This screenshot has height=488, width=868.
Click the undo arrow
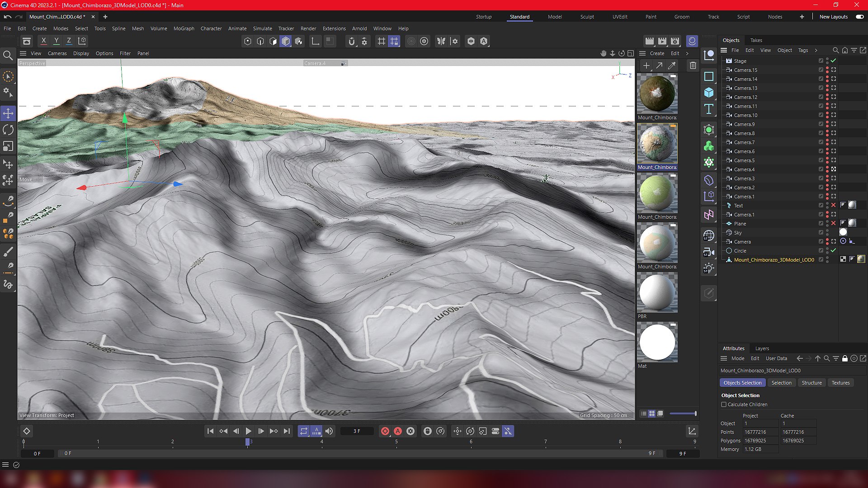(x=8, y=17)
